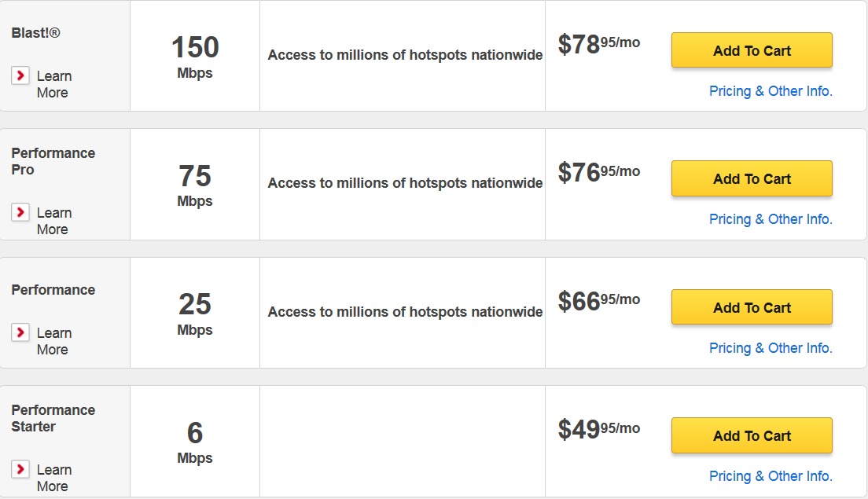Add Performance Pro 75 Mbps to cart

[x=752, y=178]
